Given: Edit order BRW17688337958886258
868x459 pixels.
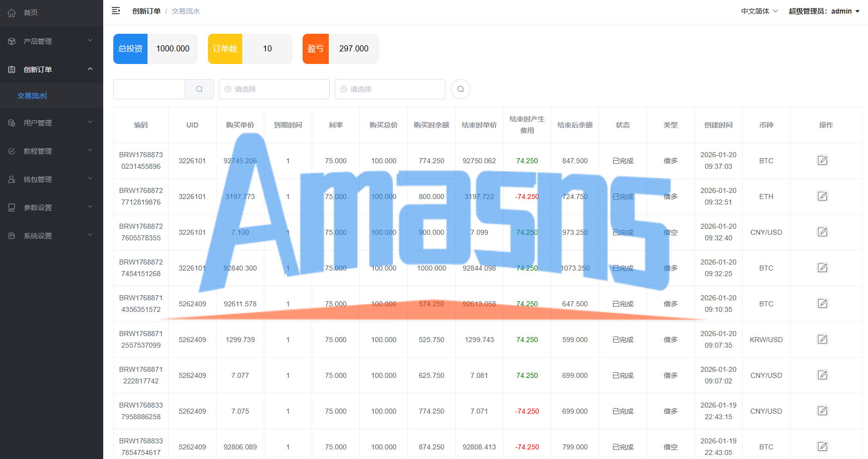Looking at the screenshot, I should point(822,411).
